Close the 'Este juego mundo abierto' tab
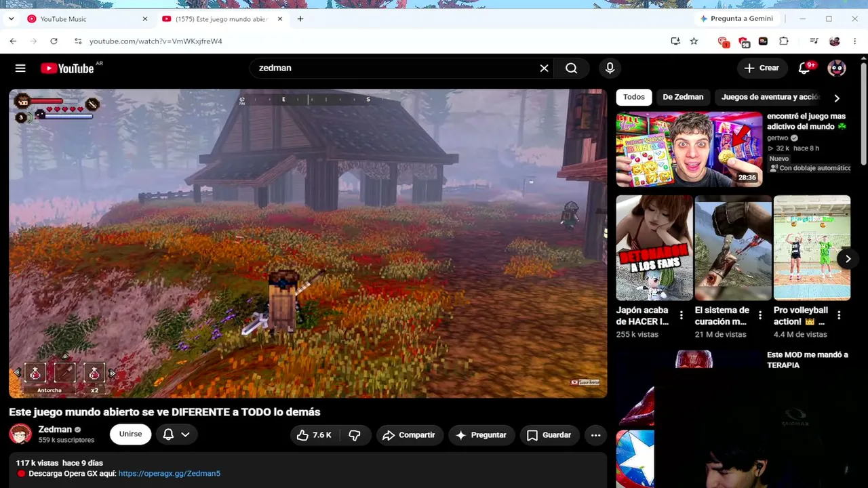The image size is (868, 488). pyautogui.click(x=279, y=19)
